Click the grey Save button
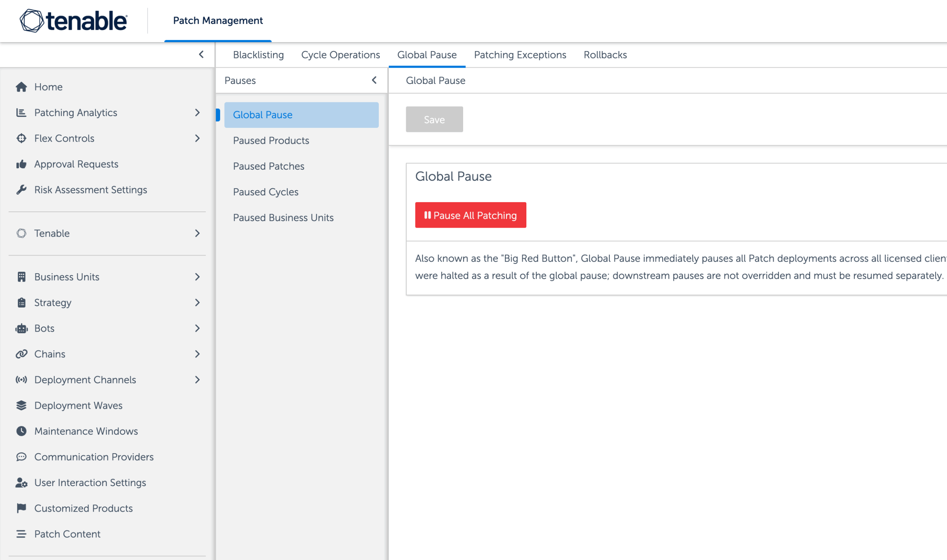Image resolution: width=947 pixels, height=560 pixels. tap(434, 120)
